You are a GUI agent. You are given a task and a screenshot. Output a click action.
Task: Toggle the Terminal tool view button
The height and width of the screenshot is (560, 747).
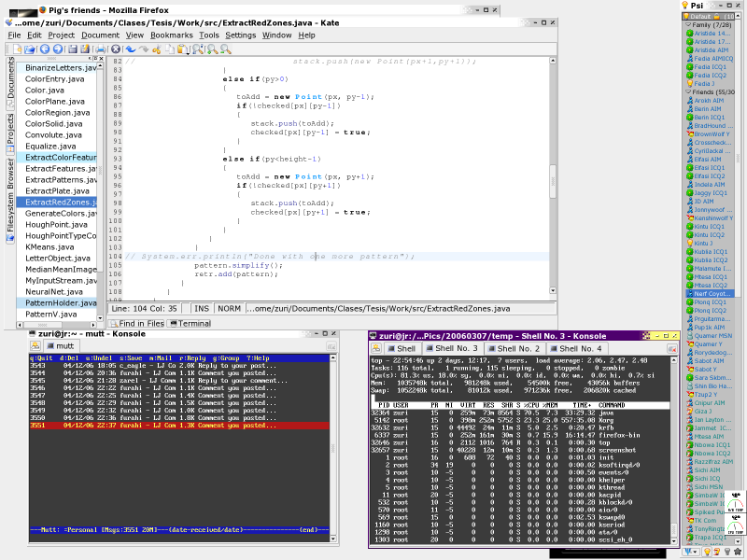[x=190, y=323]
